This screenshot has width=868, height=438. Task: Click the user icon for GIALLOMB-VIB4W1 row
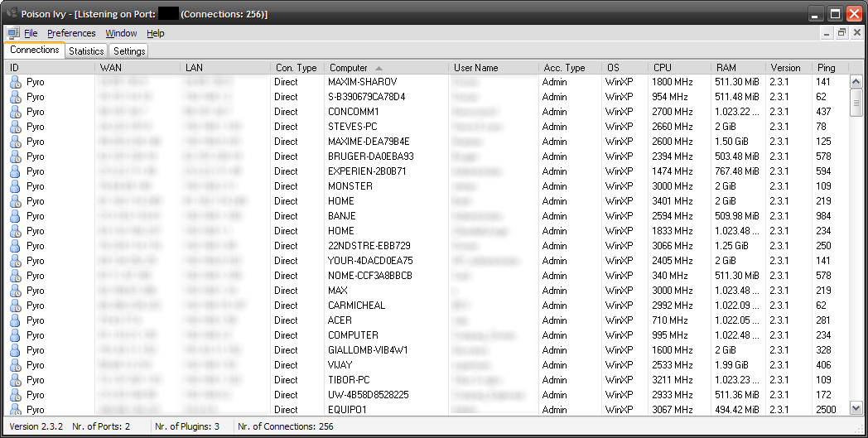(16, 350)
